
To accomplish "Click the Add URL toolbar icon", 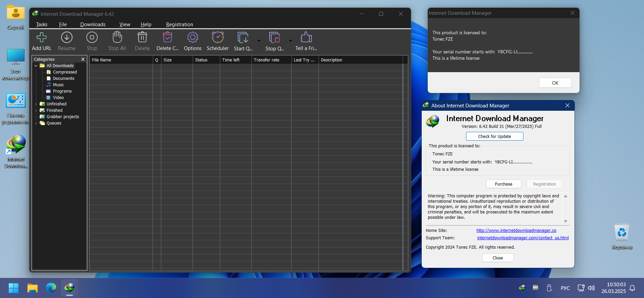I will click(42, 37).
